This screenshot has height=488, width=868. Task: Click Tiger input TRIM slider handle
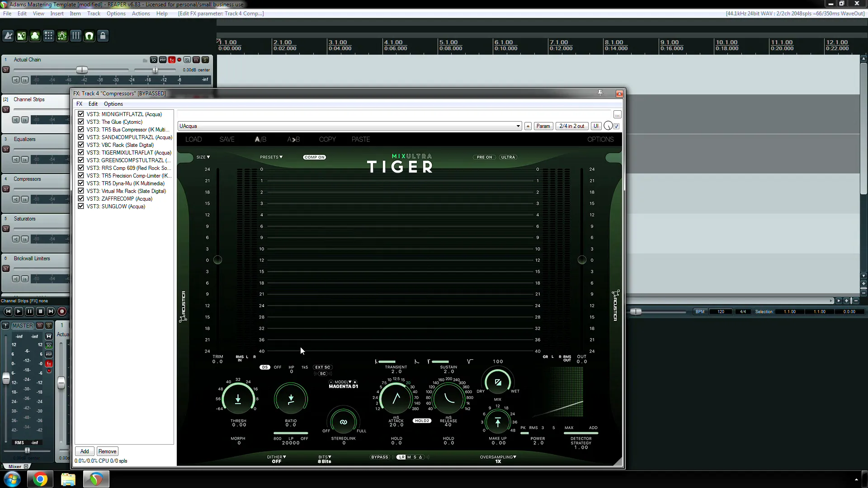[x=217, y=260]
